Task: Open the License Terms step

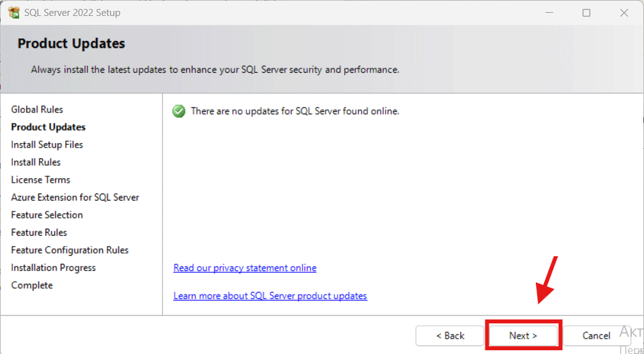Action: click(40, 180)
